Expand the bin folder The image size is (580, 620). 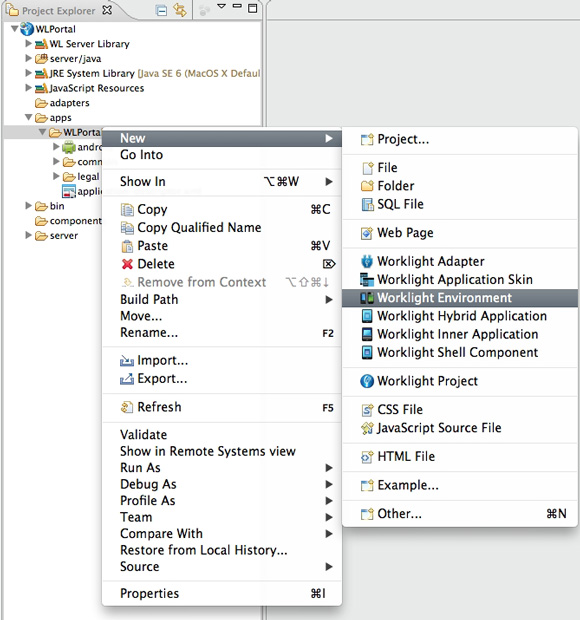[x=28, y=205]
